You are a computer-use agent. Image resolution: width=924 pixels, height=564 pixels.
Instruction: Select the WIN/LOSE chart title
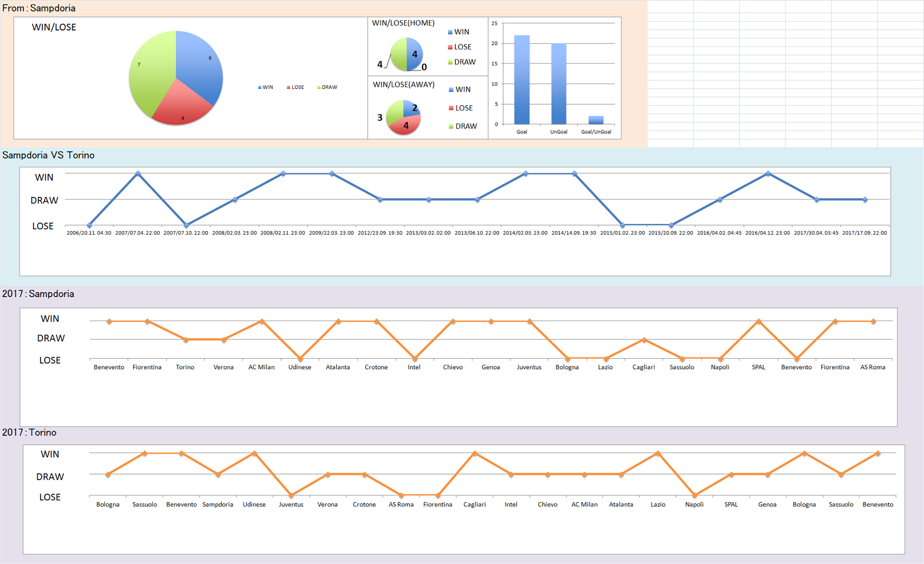pyautogui.click(x=54, y=27)
